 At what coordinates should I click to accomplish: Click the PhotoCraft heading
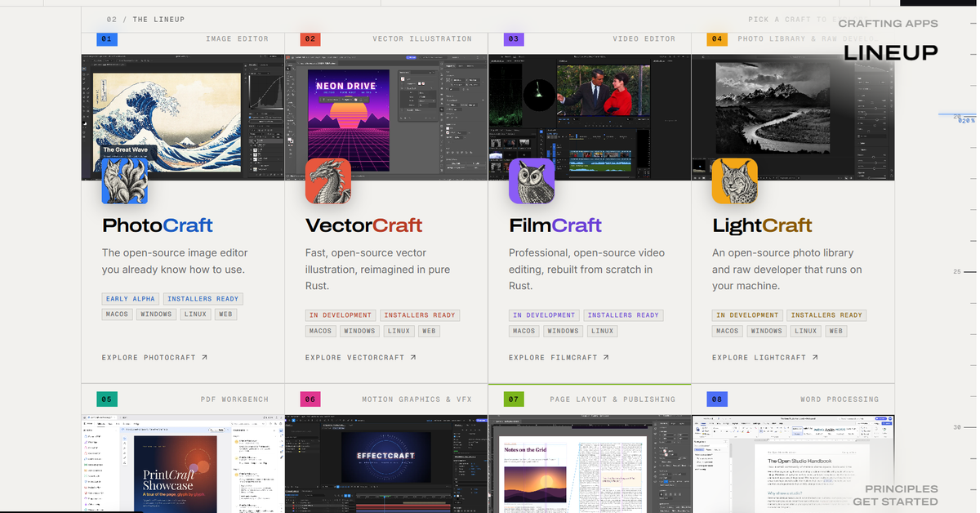coord(158,225)
